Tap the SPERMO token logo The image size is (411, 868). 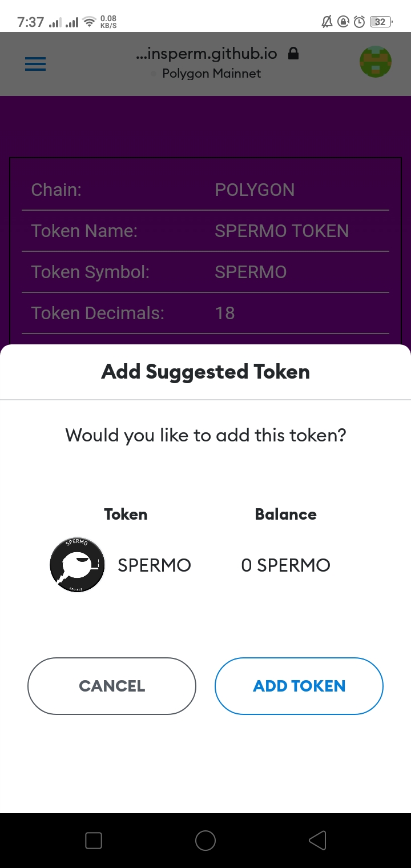pyautogui.click(x=77, y=565)
